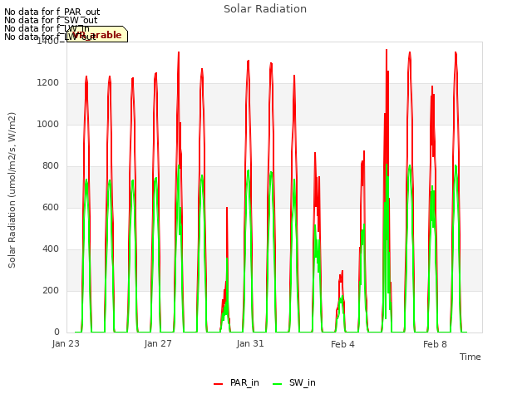Viewport: 532px width, 399px height.
Task: Toggle PAR_in series in legend
Action: click(x=236, y=383)
